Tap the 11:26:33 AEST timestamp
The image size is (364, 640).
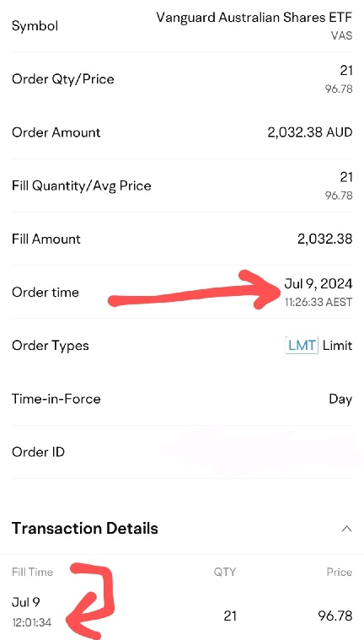pyautogui.click(x=318, y=303)
